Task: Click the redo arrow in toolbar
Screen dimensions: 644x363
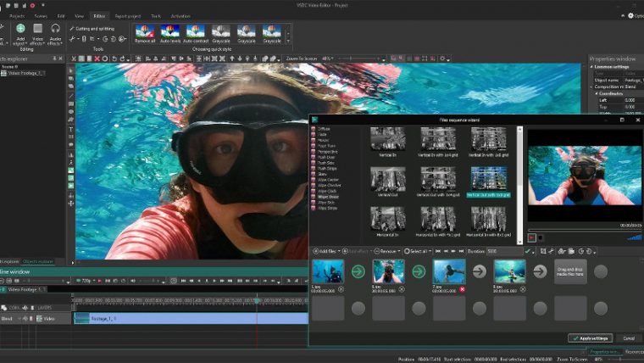Action: point(122,59)
